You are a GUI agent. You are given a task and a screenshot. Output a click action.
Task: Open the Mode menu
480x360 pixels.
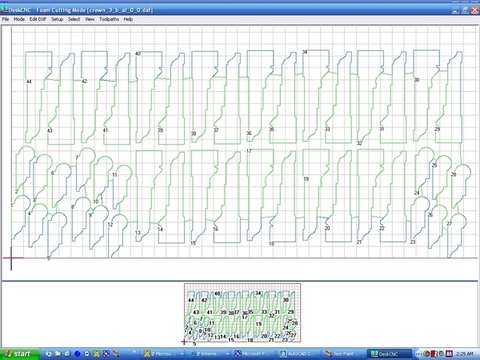click(x=19, y=19)
